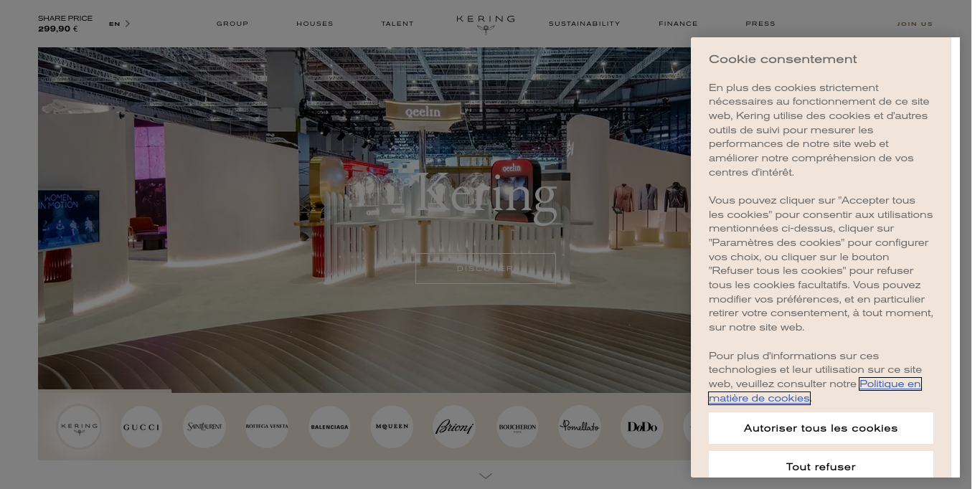The height and width of the screenshot is (489, 980).
Task: Click the Brioni brand logo
Action: pos(454,427)
